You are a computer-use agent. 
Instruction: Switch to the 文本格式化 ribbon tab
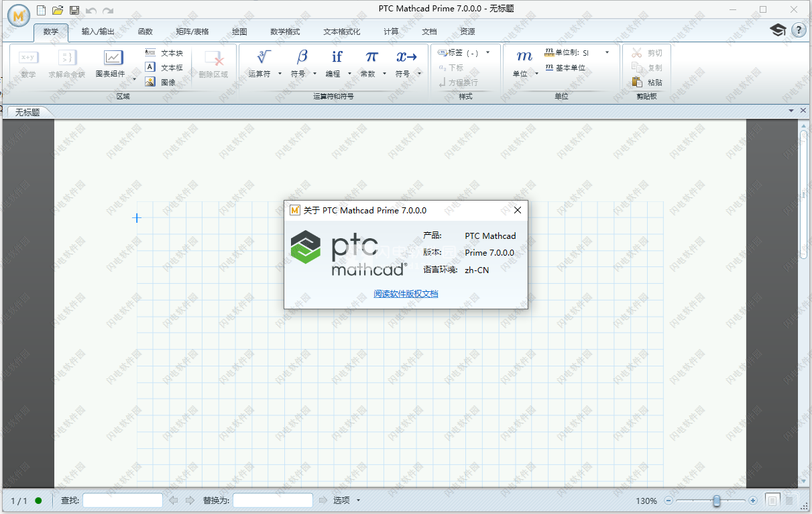point(342,32)
